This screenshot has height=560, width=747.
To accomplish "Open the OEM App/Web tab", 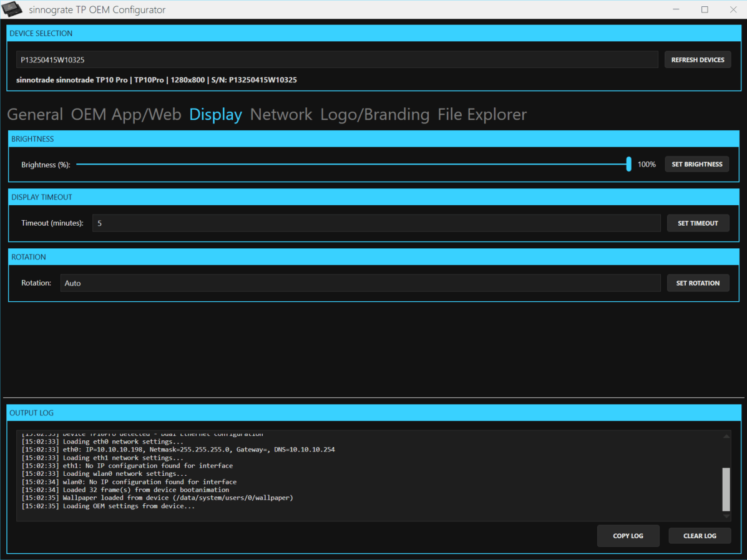I will 125,114.
